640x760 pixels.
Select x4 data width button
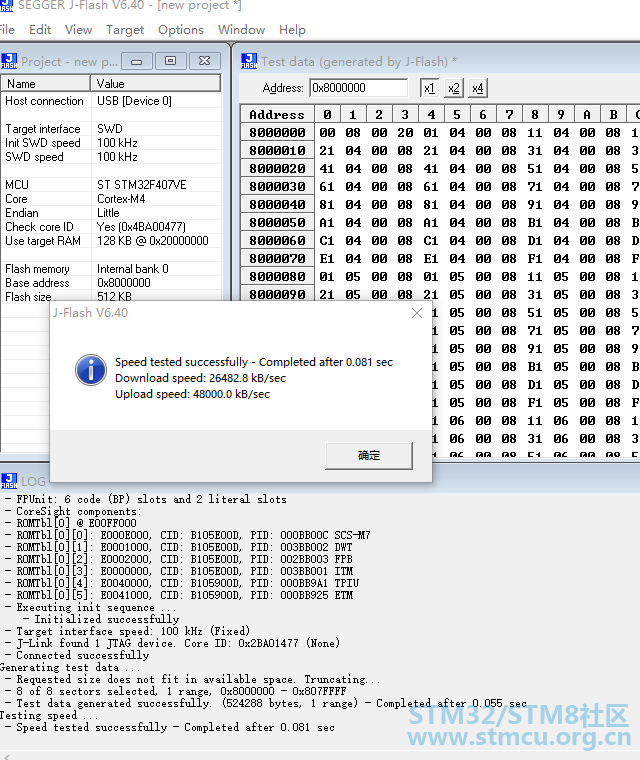[x=478, y=88]
